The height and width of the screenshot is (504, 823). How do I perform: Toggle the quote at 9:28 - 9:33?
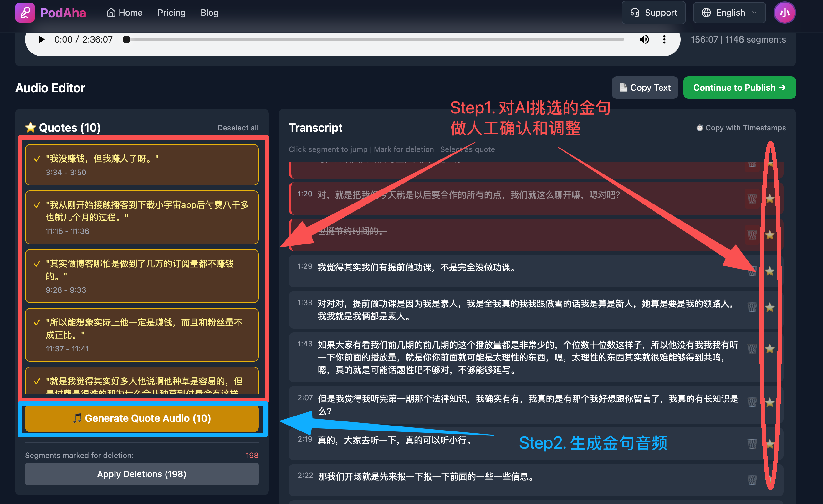coord(37,264)
